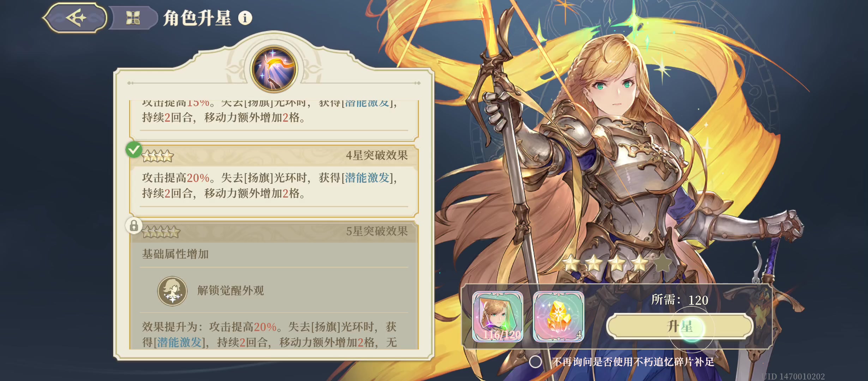Select the character fragment item 116/120
This screenshot has width=868, height=381.
tap(498, 316)
